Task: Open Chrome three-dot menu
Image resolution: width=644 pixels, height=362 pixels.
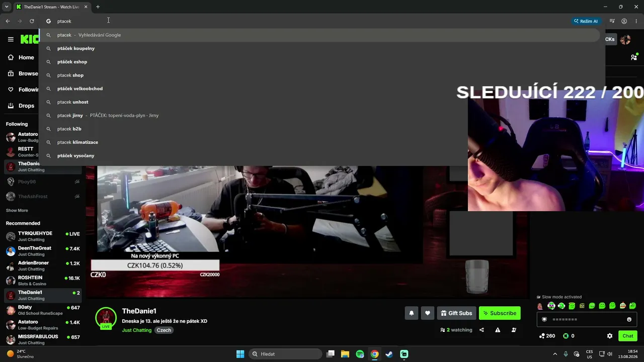Action: point(636,21)
